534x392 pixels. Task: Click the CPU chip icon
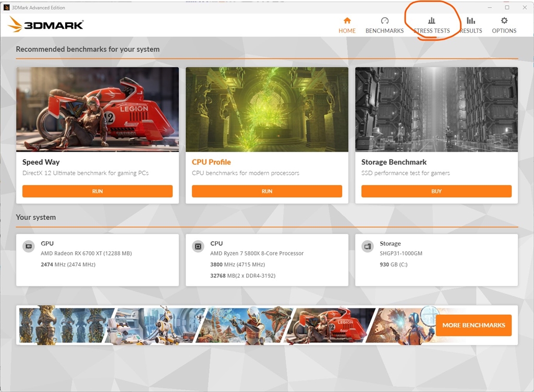[x=198, y=246]
